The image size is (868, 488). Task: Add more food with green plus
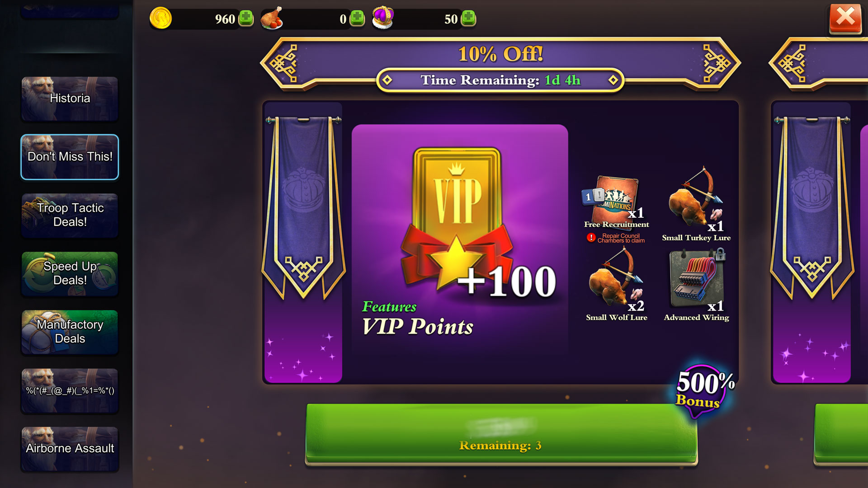357,19
